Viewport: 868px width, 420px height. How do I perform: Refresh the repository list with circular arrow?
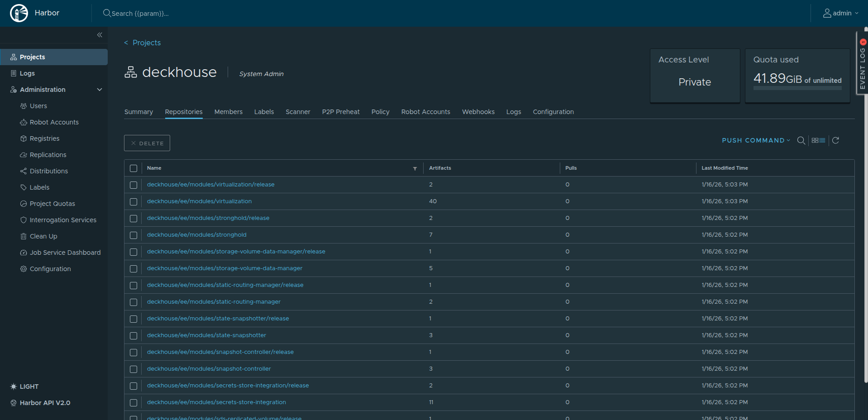pos(836,140)
